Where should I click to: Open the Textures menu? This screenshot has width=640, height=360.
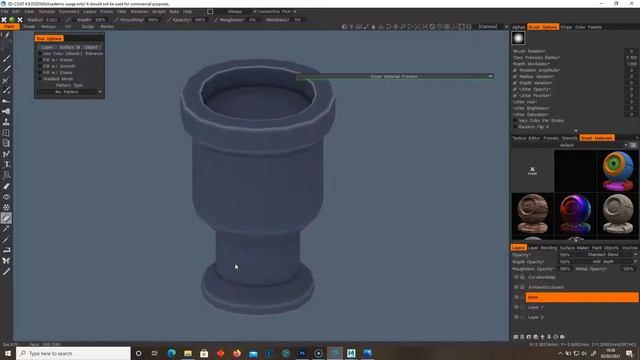point(47,11)
